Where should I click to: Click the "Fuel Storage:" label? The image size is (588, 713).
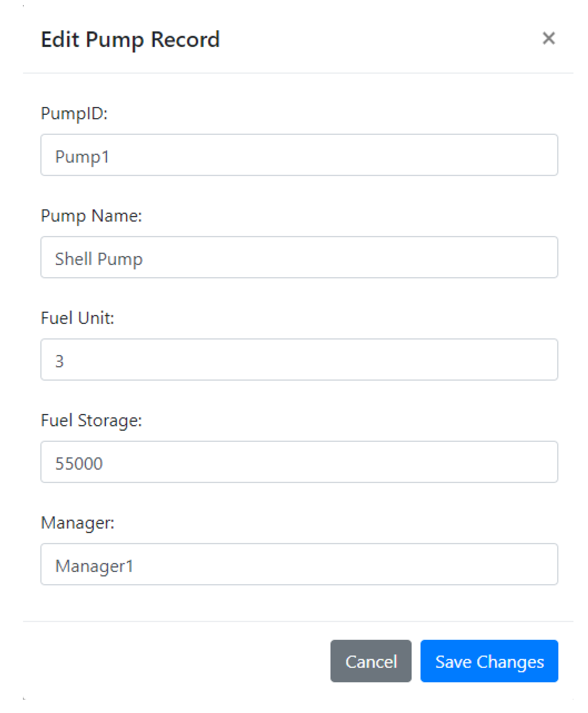91,420
